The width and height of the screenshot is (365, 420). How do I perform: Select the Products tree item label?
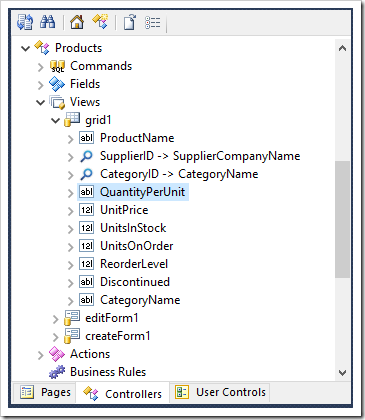coord(78,48)
